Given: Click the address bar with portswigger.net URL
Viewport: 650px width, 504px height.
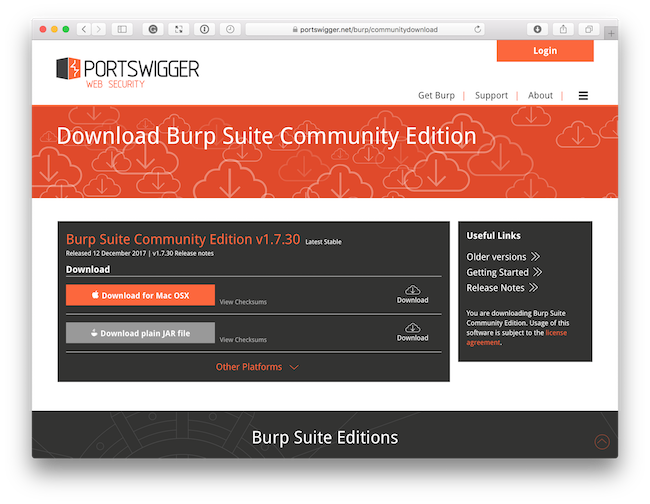Looking at the screenshot, I should [x=365, y=29].
